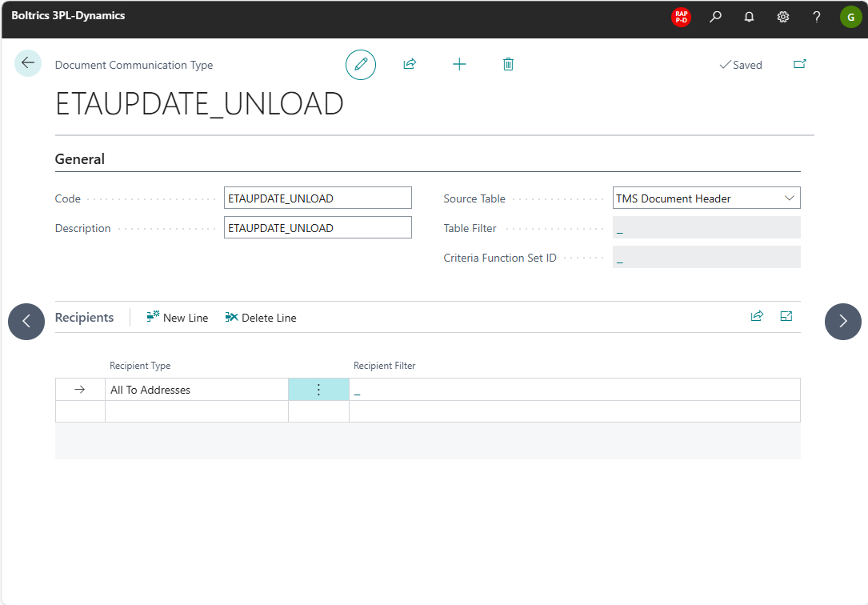Go to previous record arrow
Viewport: 868px width, 605px height.
[26, 321]
